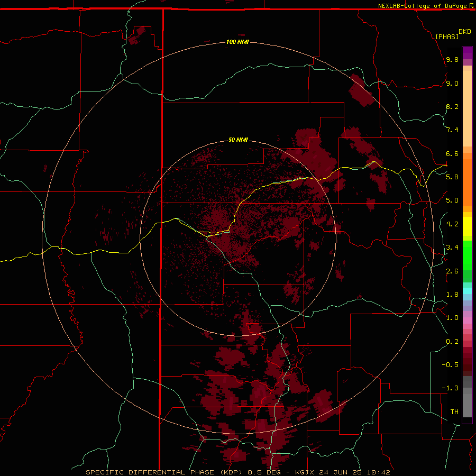The height and width of the screenshot is (476, 476).
Task: Click the 10:42 timestamp
Action: (x=378, y=472)
